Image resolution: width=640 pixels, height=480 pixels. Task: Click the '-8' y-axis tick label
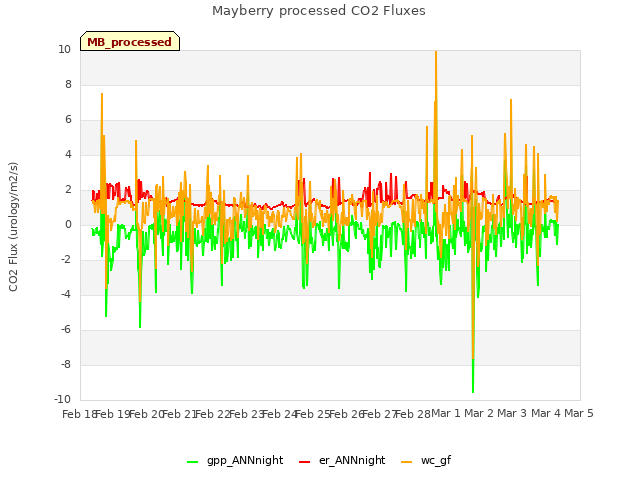[x=66, y=364]
